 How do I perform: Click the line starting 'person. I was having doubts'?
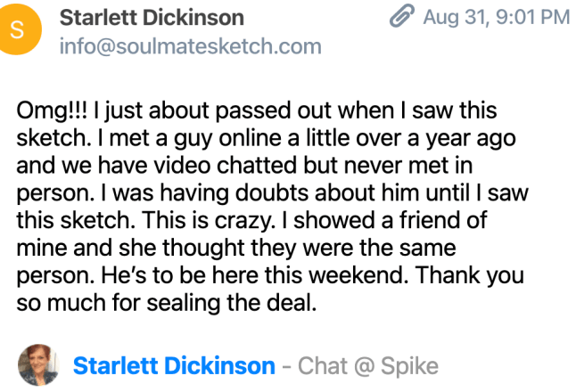[272, 193]
